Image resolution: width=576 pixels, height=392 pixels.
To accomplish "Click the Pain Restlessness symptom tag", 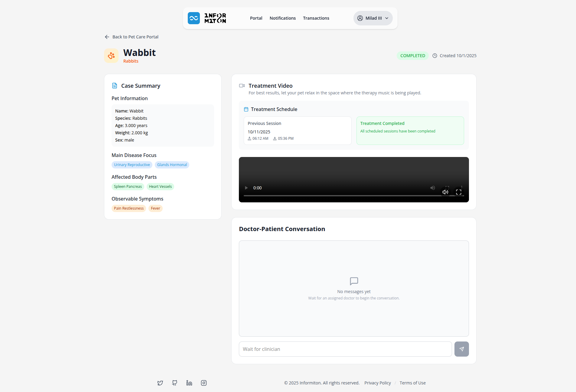I will coord(129,208).
